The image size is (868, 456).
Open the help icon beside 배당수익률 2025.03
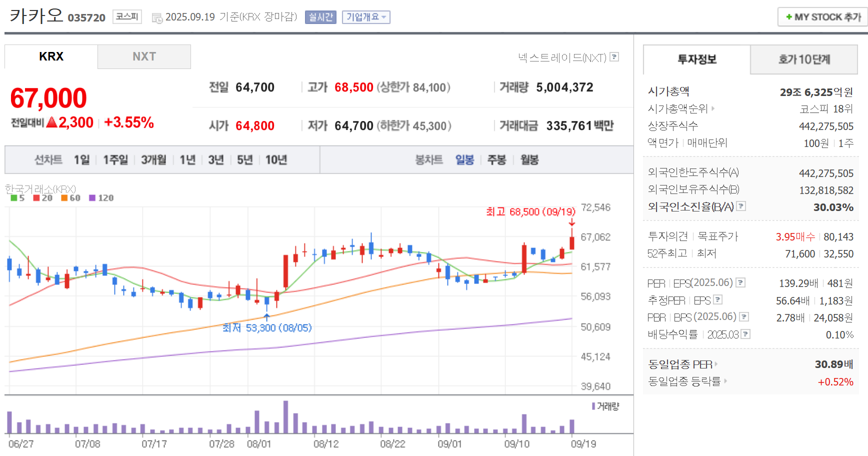coord(745,334)
